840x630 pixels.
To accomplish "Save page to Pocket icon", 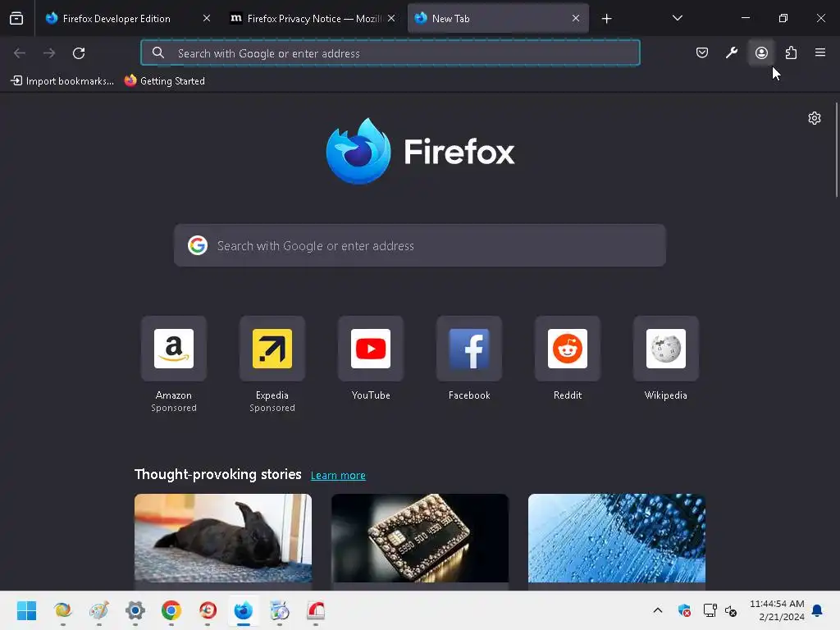I will point(702,52).
